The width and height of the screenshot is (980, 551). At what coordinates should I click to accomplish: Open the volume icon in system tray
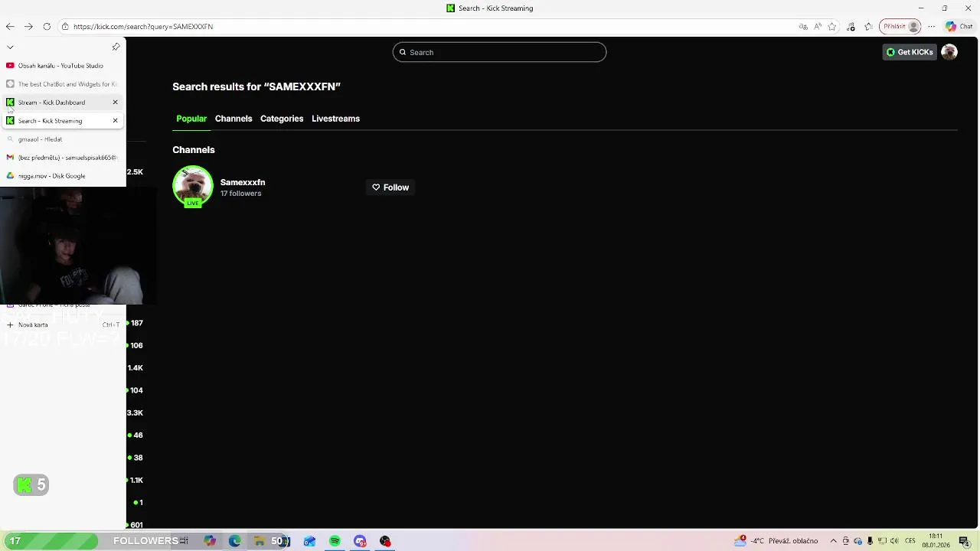pos(894,541)
